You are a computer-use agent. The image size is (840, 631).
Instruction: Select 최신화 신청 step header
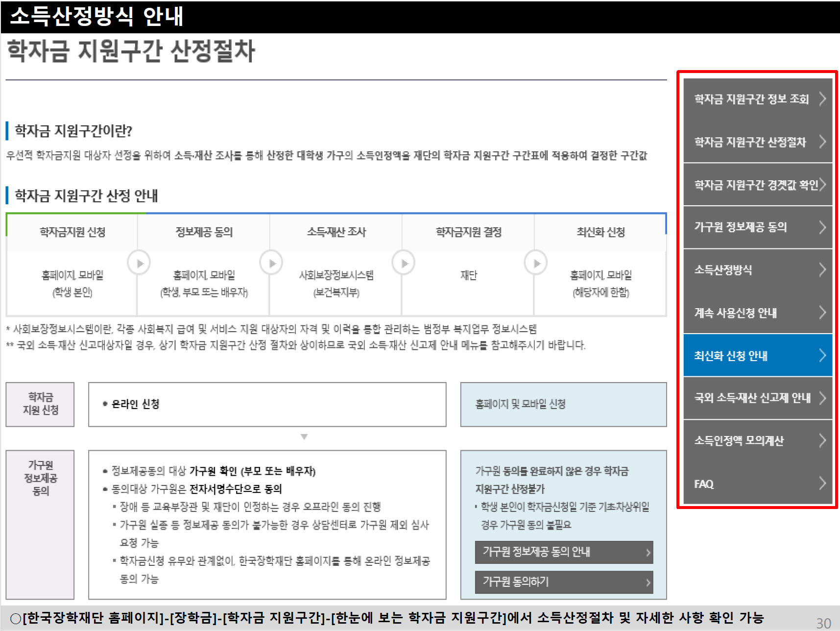click(600, 232)
